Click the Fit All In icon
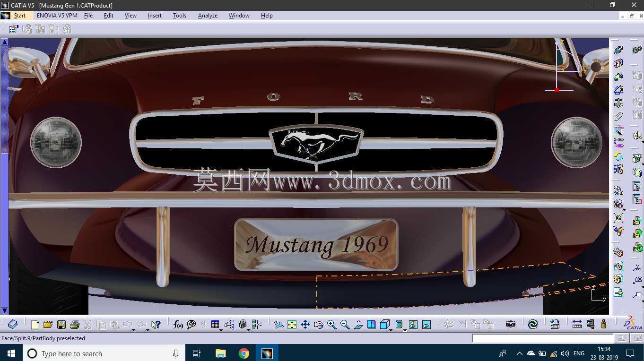 coord(292,325)
